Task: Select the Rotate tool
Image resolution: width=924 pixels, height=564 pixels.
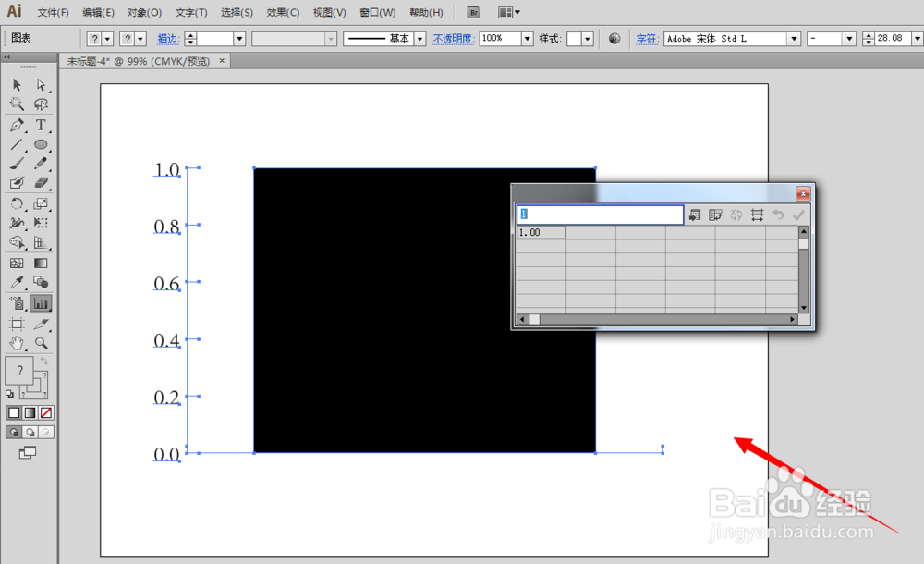Action: pos(17,204)
